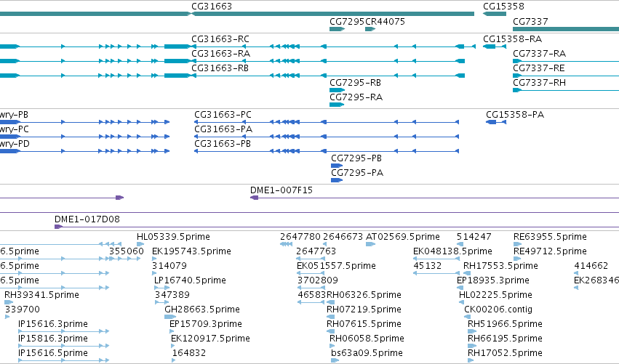Viewport: 619px width, 364px height.
Task: Select EST LP16740.5prime
Action: click(x=190, y=280)
